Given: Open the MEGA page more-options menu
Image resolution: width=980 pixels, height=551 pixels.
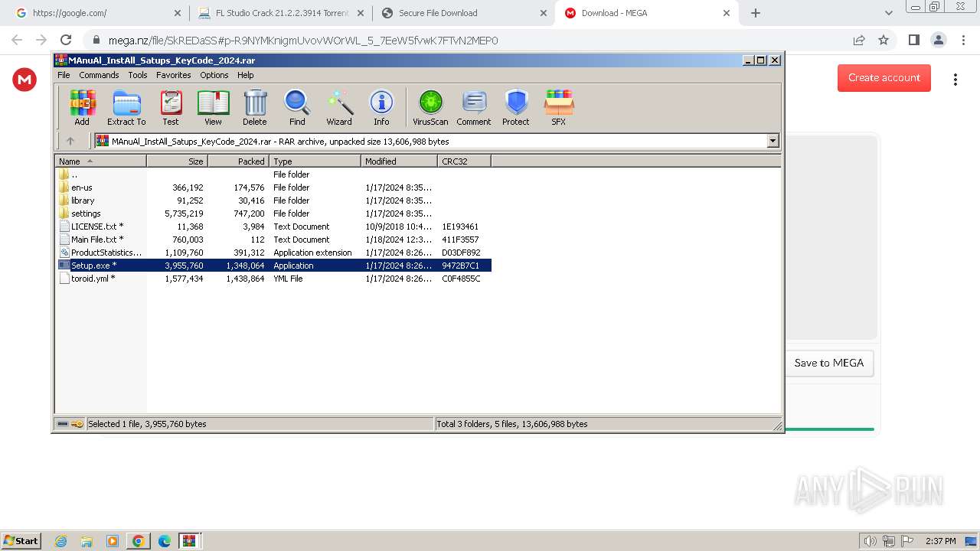Looking at the screenshot, I should pyautogui.click(x=955, y=79).
